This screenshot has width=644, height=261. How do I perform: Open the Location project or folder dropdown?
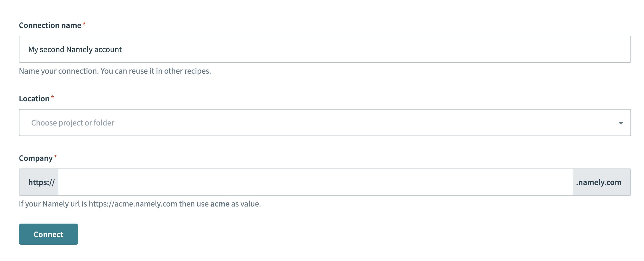click(324, 123)
